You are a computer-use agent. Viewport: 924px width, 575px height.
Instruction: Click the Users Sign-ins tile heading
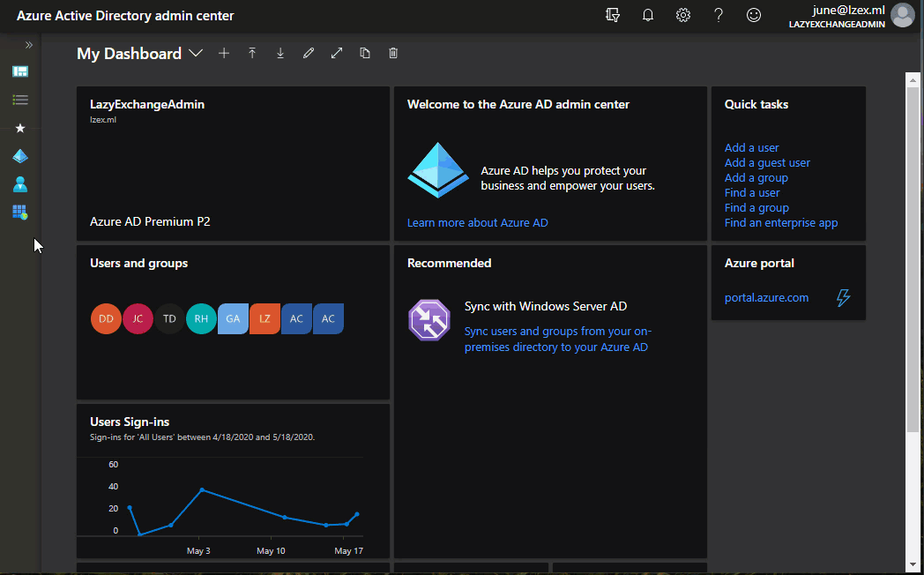(130, 422)
